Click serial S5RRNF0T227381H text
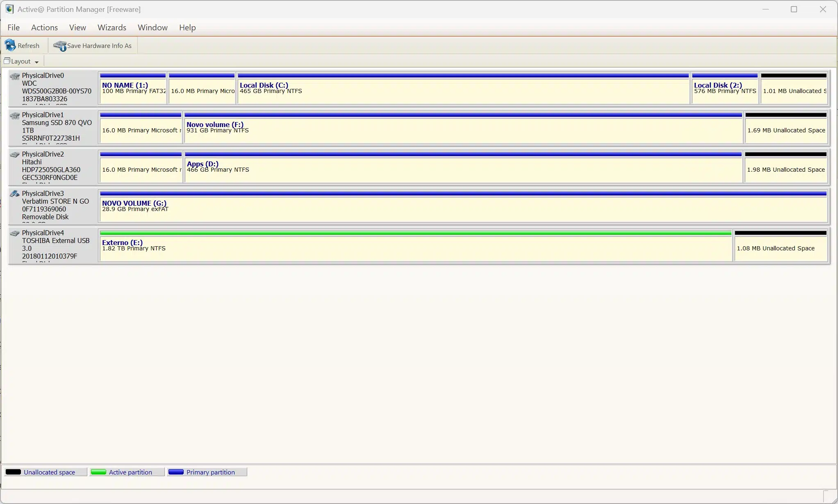 point(51,138)
